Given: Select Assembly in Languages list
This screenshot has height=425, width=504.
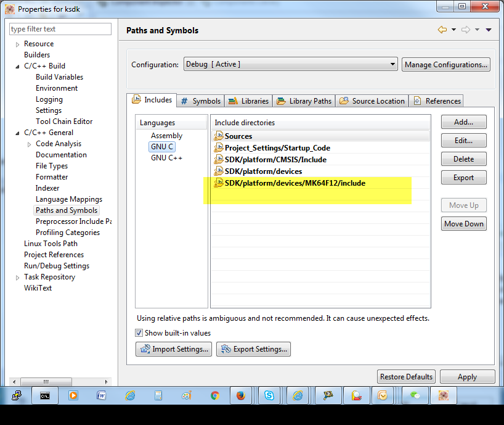Looking at the screenshot, I should 166,136.
